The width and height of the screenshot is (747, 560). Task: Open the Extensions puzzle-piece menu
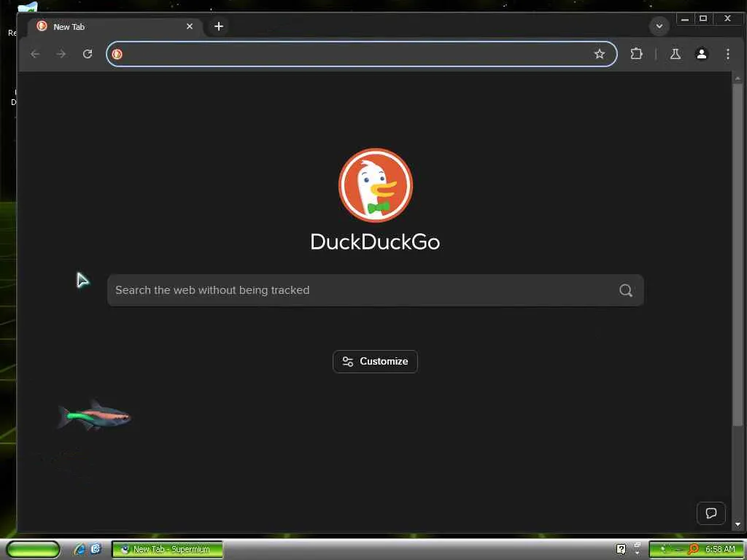pos(636,54)
